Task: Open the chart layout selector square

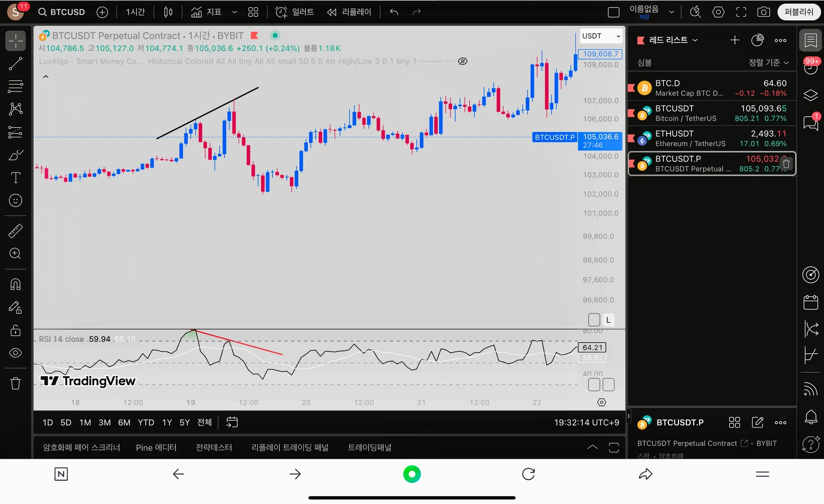Action: (x=614, y=12)
